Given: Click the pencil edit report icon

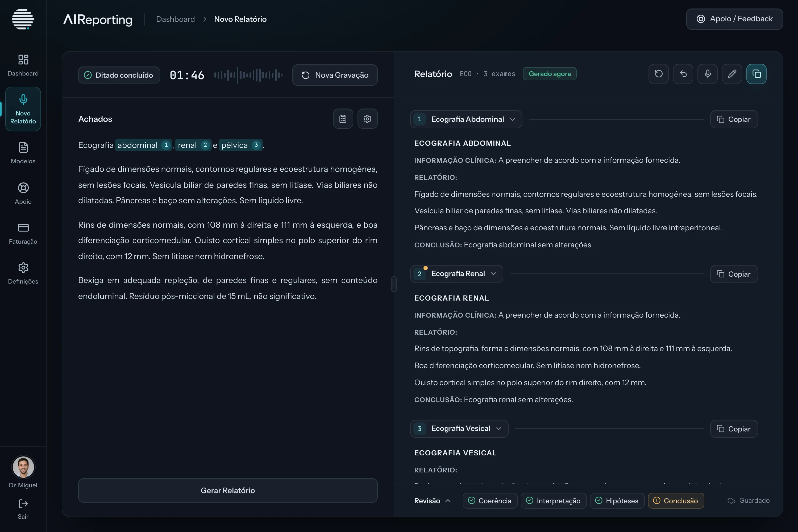Looking at the screenshot, I should [x=732, y=74].
